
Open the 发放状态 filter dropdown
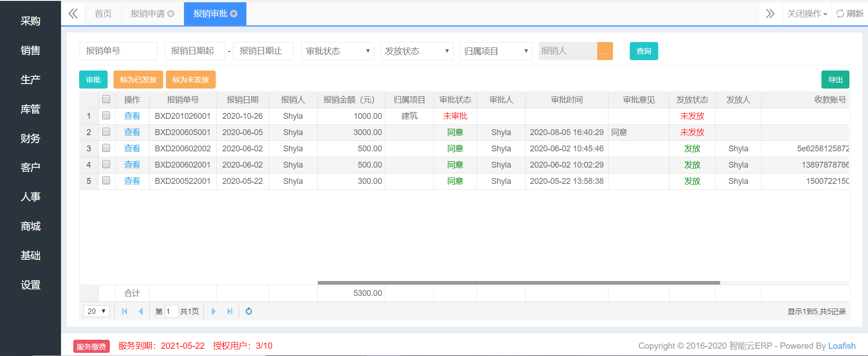coord(417,51)
